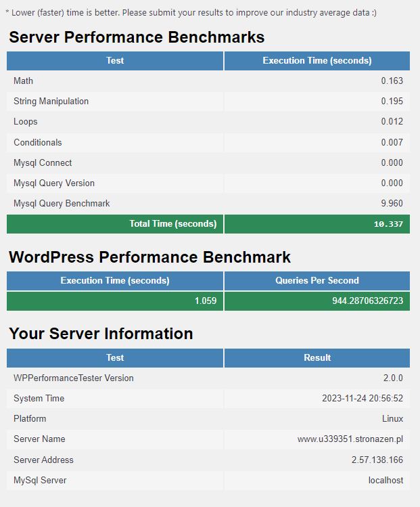Click the Your Server Information heading
Screen dimensions: 420x507
coord(101,334)
